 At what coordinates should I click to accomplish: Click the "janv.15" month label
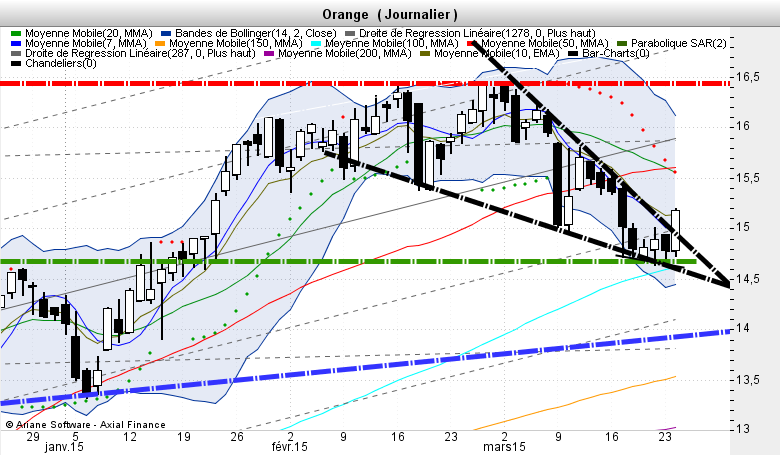click(x=64, y=447)
